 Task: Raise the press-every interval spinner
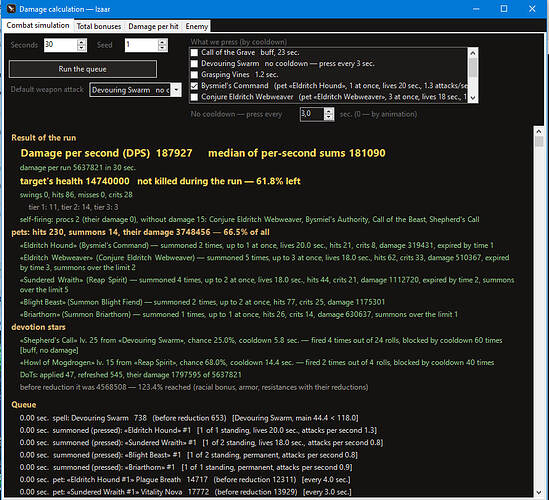(x=328, y=111)
